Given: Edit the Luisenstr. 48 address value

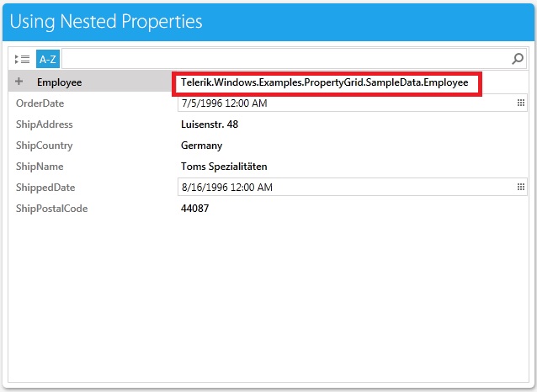Looking at the screenshot, I should coord(210,124).
